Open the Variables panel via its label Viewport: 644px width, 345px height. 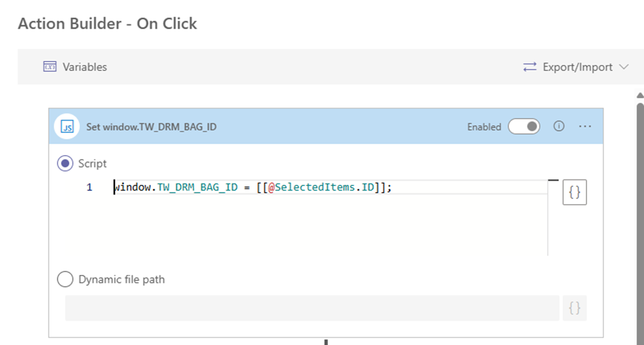coord(84,67)
